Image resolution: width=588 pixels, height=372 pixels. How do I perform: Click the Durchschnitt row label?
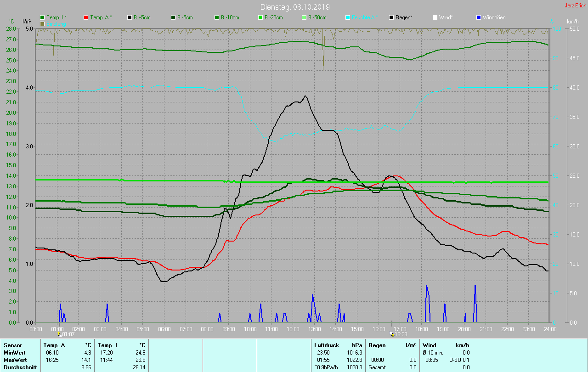click(19, 367)
